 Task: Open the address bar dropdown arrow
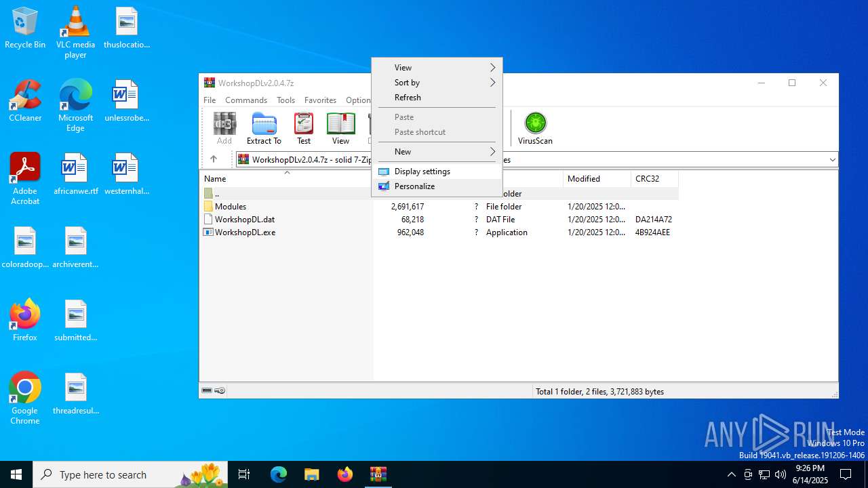pos(832,160)
